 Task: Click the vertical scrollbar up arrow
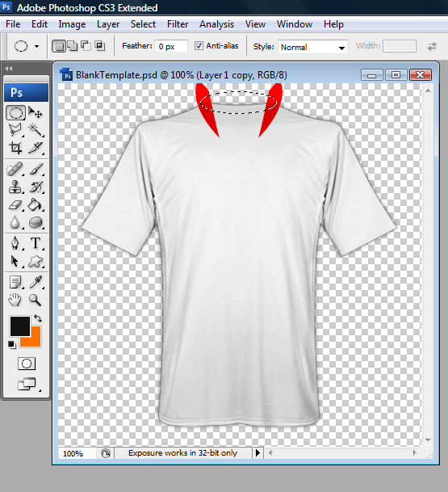(428, 90)
